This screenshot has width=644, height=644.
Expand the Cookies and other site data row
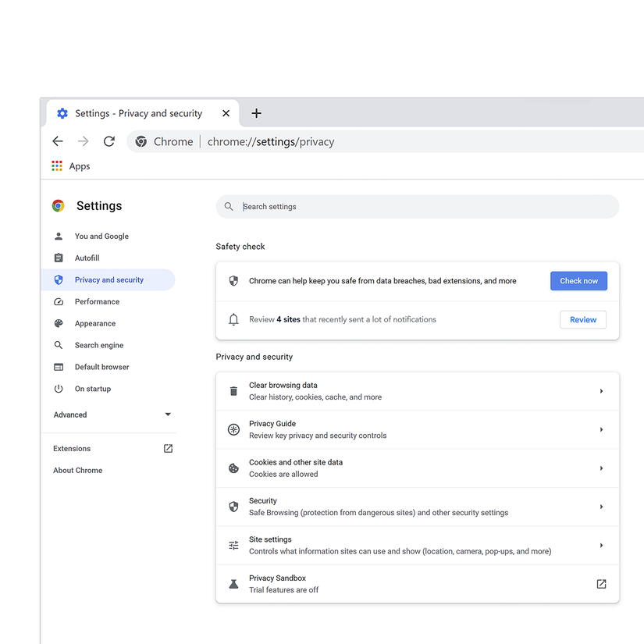601,468
